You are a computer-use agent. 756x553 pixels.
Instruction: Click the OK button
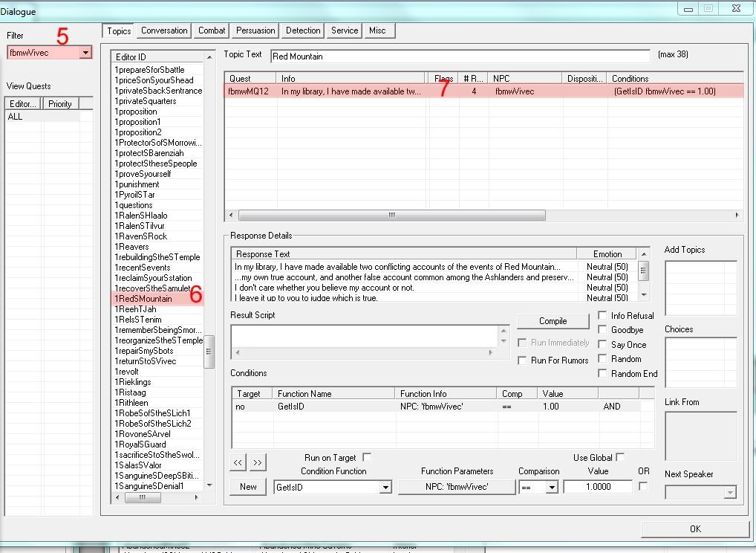pyautogui.click(x=694, y=528)
